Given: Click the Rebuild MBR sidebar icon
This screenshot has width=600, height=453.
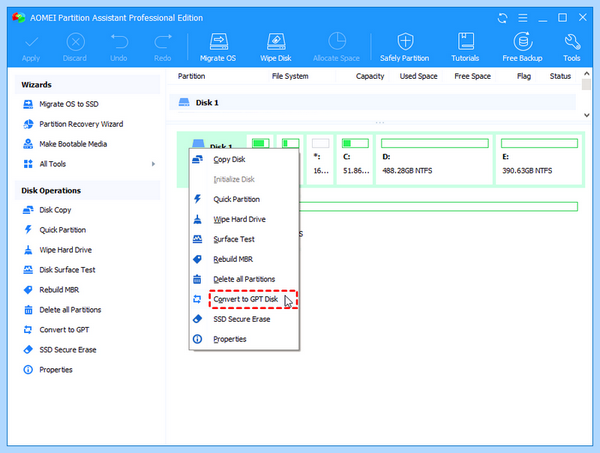Looking at the screenshot, I should (x=28, y=290).
